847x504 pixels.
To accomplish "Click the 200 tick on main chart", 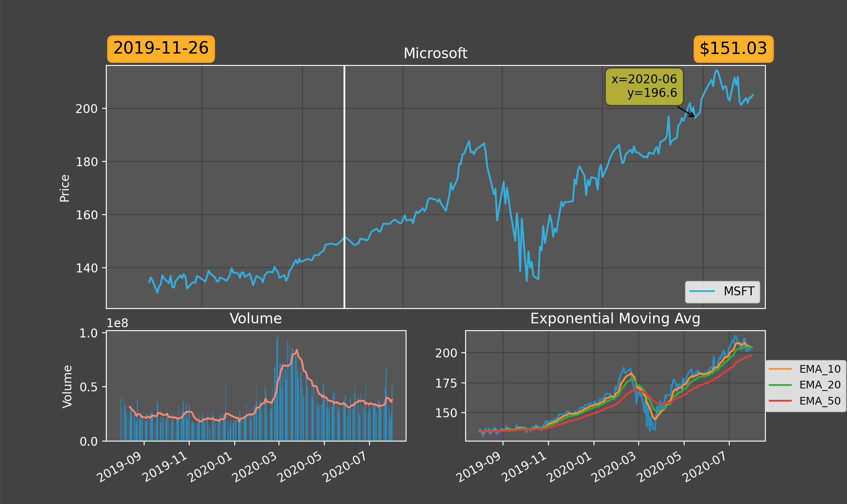I will 86,109.
